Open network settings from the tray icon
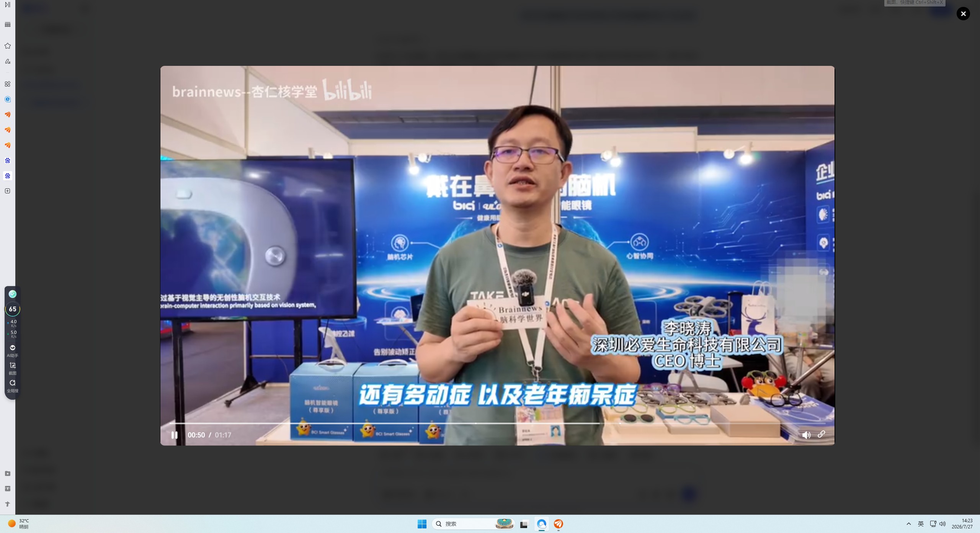The width and height of the screenshot is (980, 533). coord(933,524)
